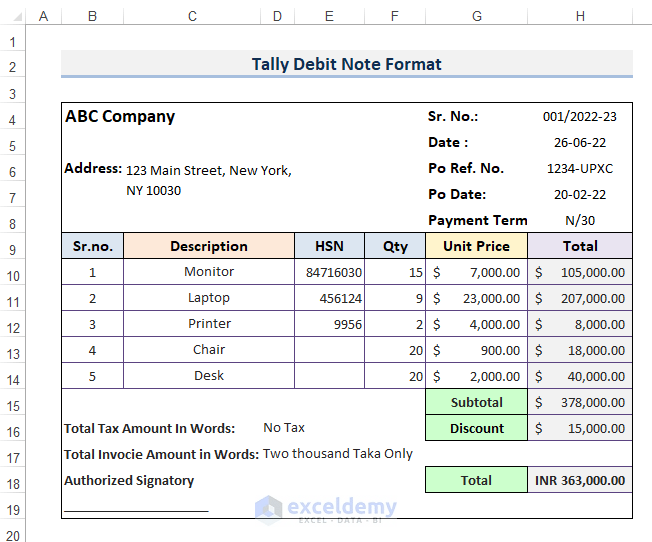
Task: Click the 'NY 10030' cell
Action: pos(153,191)
